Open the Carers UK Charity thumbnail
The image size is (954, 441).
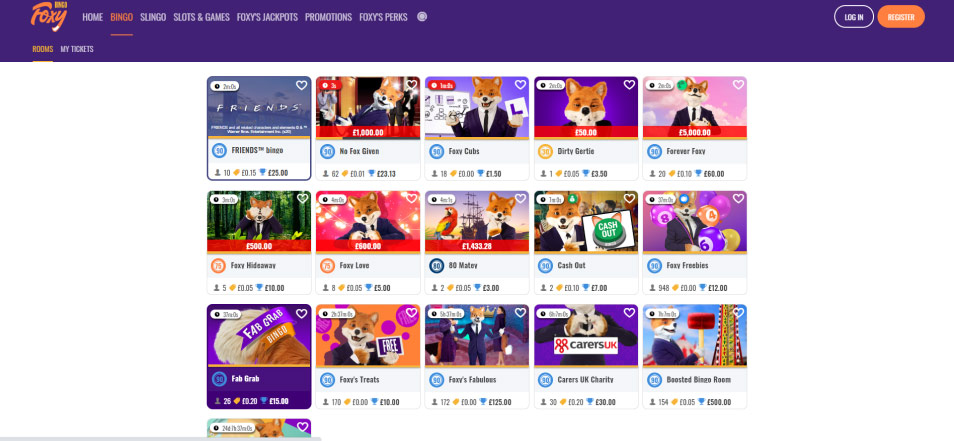tap(586, 336)
